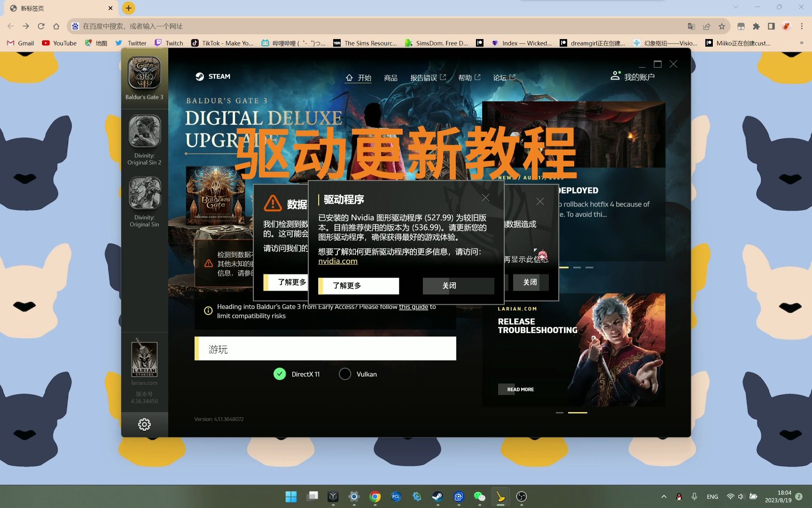Screen dimensions: 812x508
Task: Open the 开始 home tab
Action: point(359,78)
